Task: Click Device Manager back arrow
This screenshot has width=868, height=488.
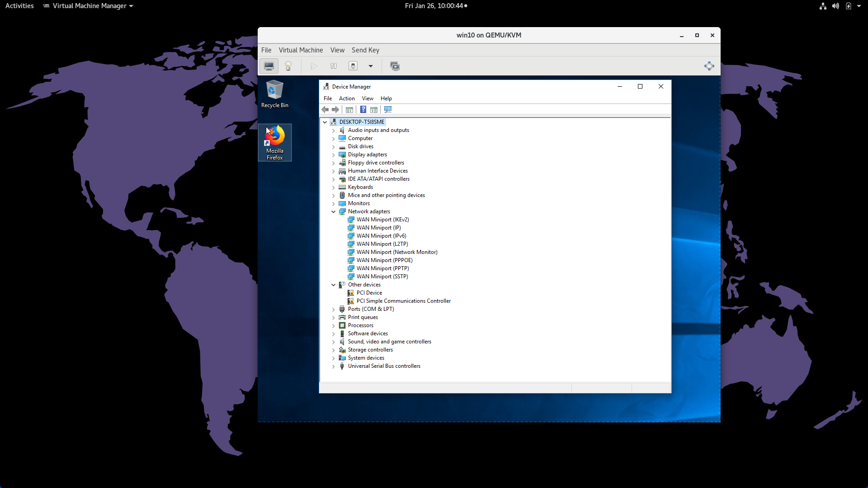Action: [325, 110]
